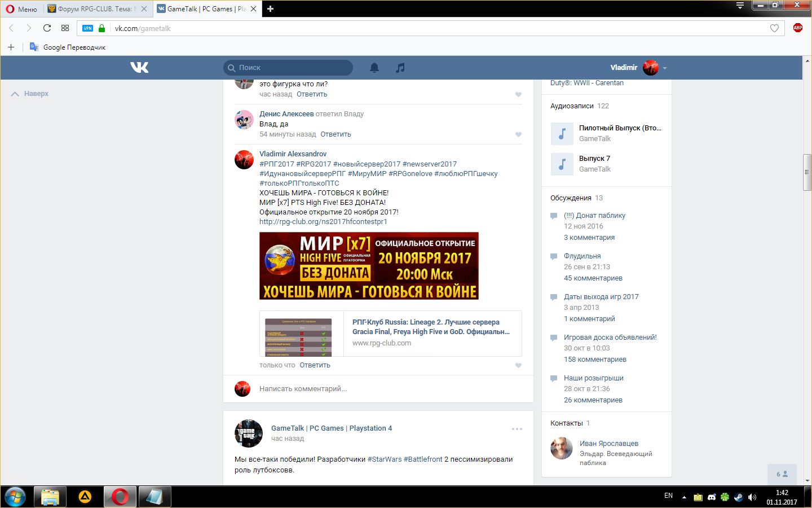This screenshot has height=508, width=812.
Task: Open Vladimir Alexsandrov profile name
Action: [293, 154]
